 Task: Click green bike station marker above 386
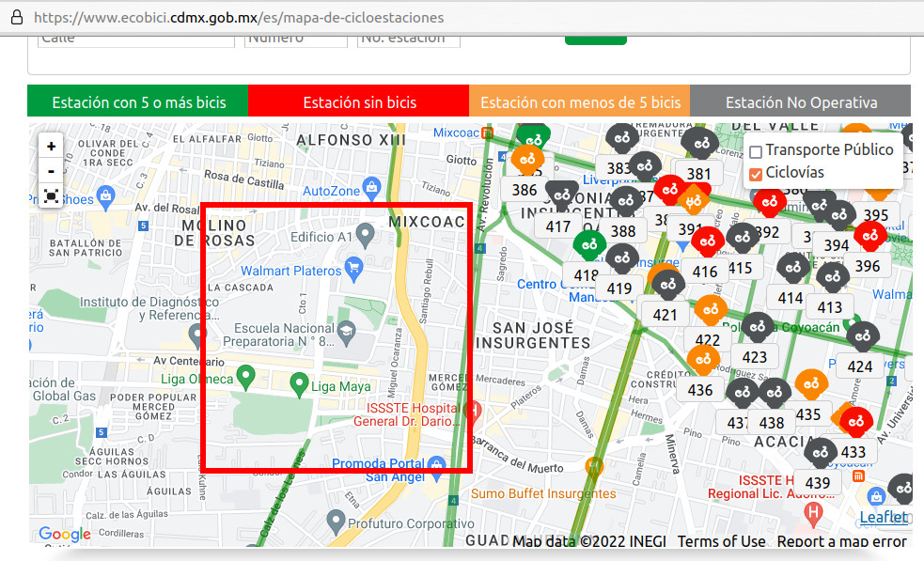tap(533, 136)
